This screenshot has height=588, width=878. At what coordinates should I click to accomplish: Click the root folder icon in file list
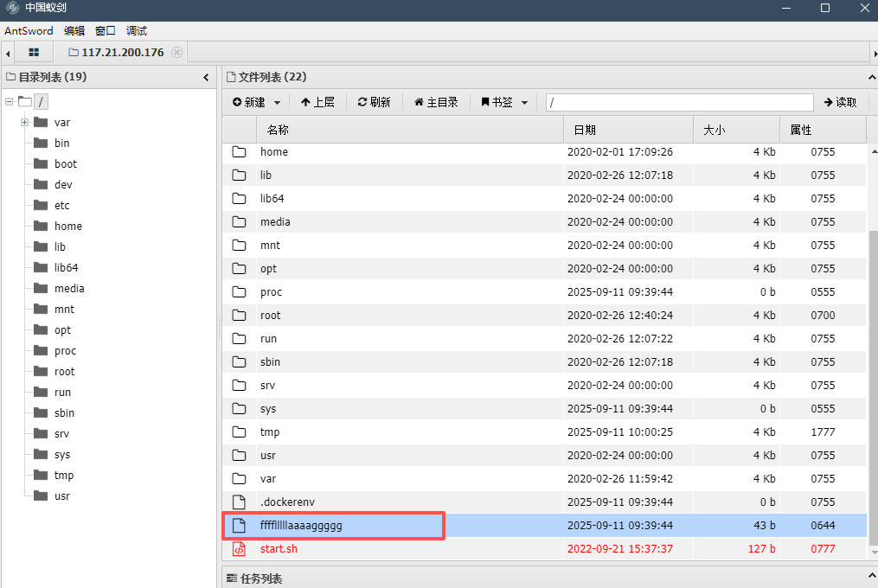tap(240, 316)
